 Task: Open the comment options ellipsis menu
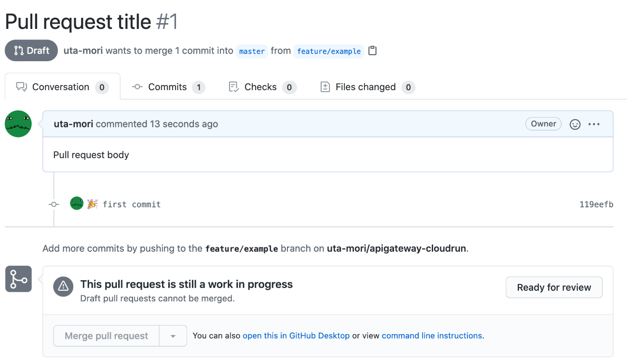594,124
